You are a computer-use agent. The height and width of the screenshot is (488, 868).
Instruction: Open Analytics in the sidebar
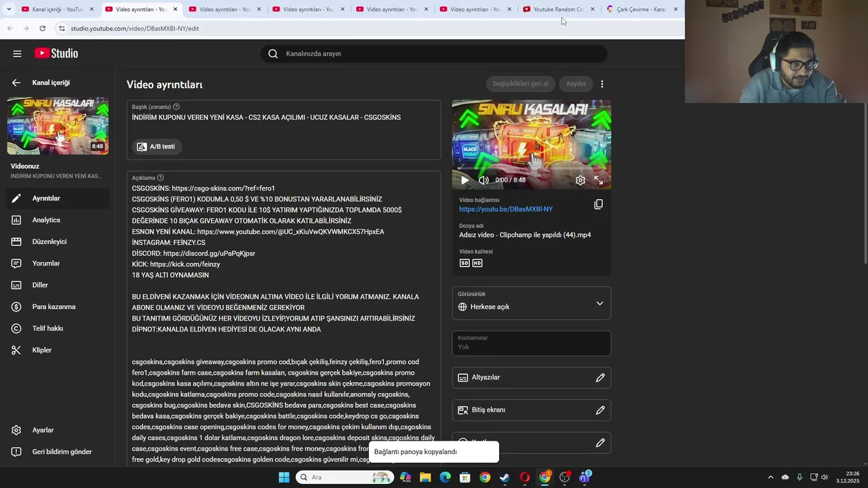58,220
